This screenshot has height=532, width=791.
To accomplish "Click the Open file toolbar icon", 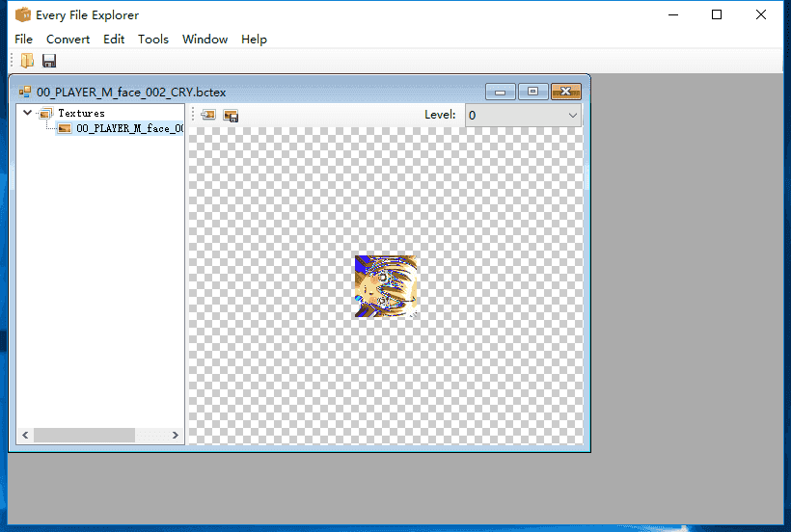I will point(27,61).
